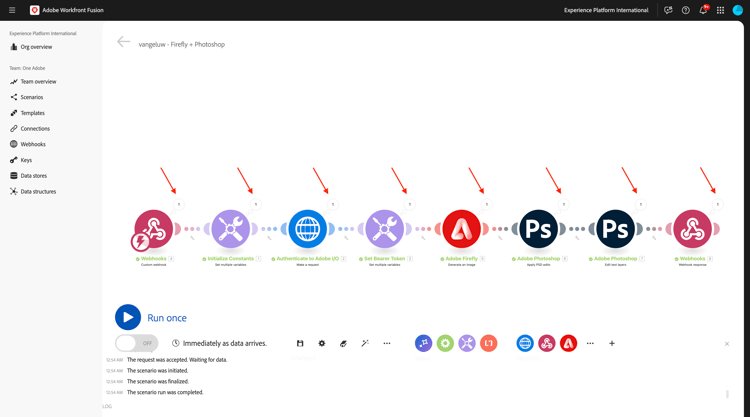Screen dimensions: 750x417
Task: Select the Webhooks favorite in bottom toolbar
Action: tap(547, 343)
